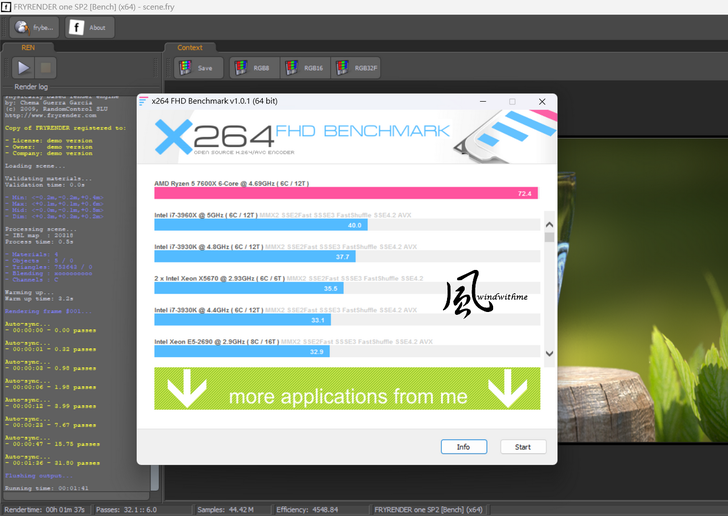Export the image as RGB32F
728x516 pixels.
356,68
